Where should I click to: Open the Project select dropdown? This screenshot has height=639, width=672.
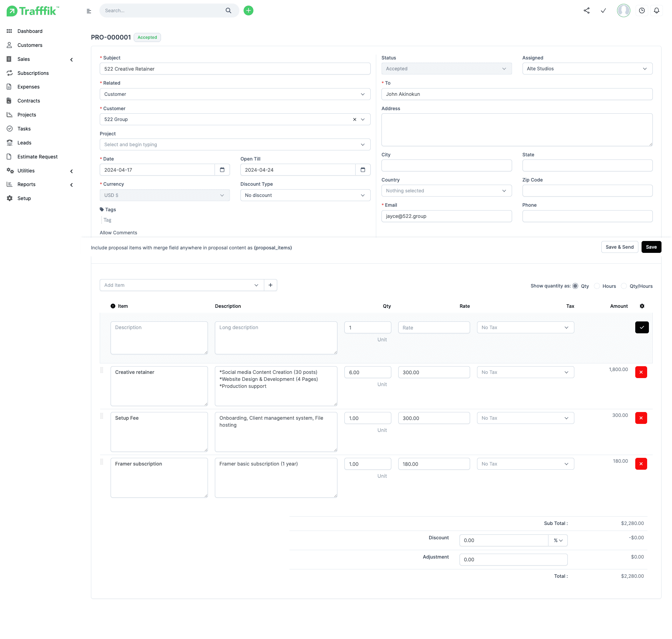point(235,144)
